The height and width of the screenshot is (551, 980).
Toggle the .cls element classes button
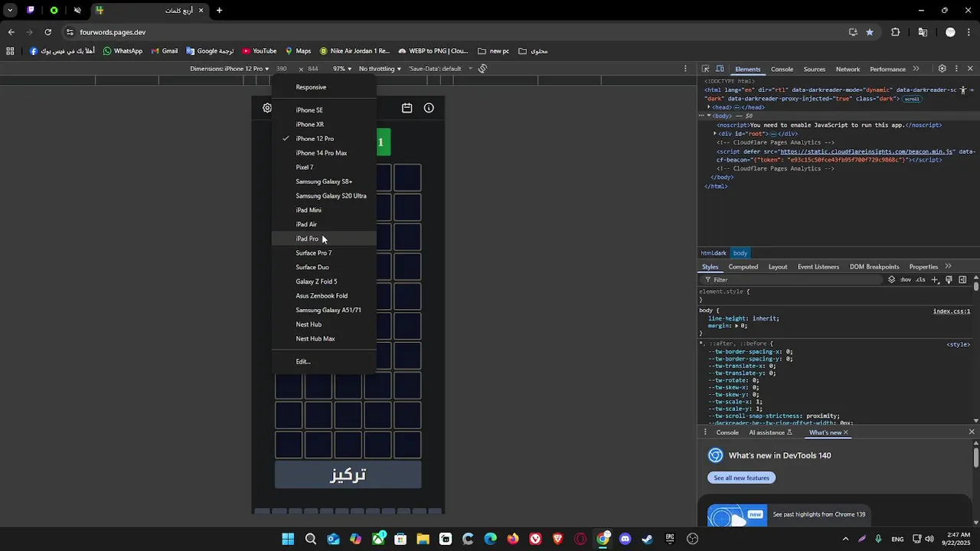(920, 279)
